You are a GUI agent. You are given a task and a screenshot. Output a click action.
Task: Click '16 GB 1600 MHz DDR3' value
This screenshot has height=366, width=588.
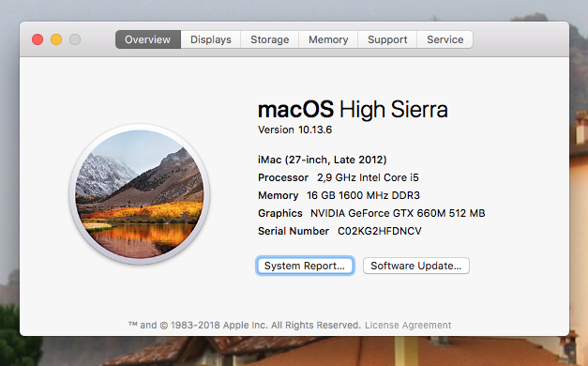point(363,195)
